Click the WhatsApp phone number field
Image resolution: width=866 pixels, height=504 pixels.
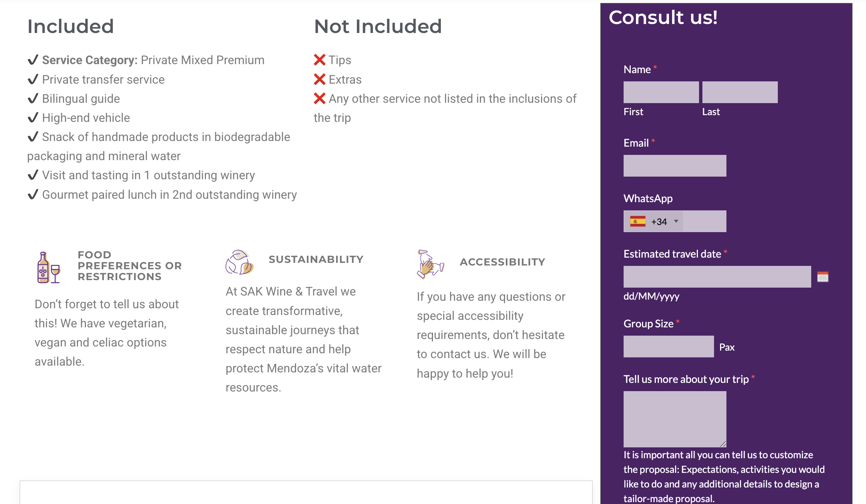click(x=704, y=222)
